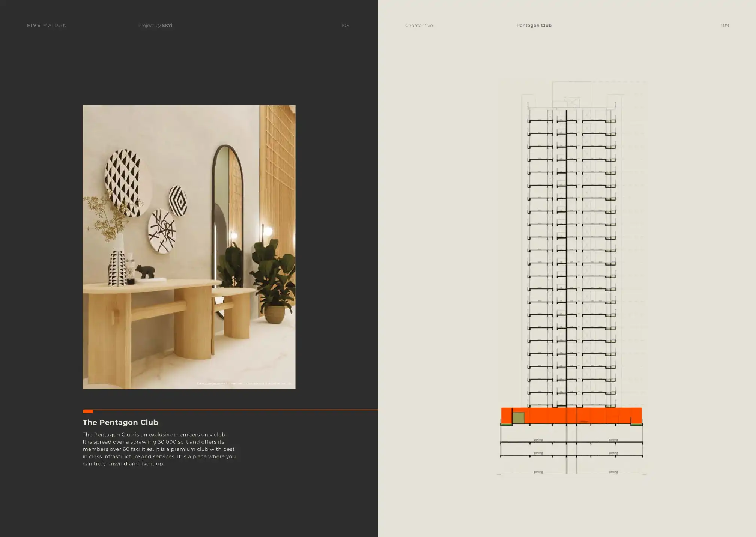This screenshot has height=537, width=756.
Task: Click the black bear figurine on table
Action: tap(145, 271)
